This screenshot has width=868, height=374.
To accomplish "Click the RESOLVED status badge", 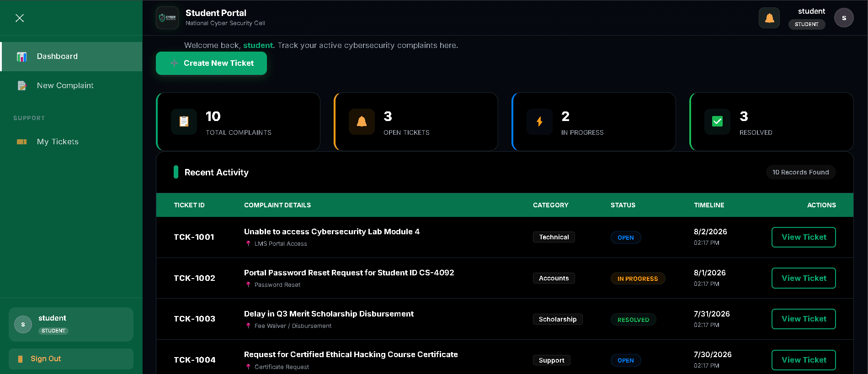I will pos(633,320).
